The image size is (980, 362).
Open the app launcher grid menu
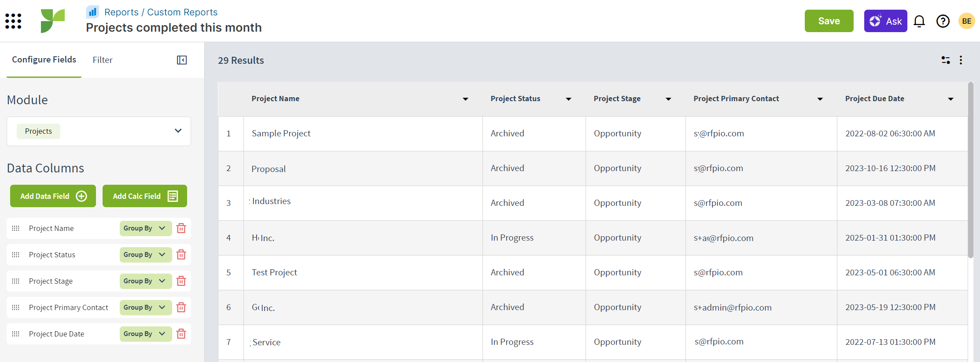(x=13, y=21)
